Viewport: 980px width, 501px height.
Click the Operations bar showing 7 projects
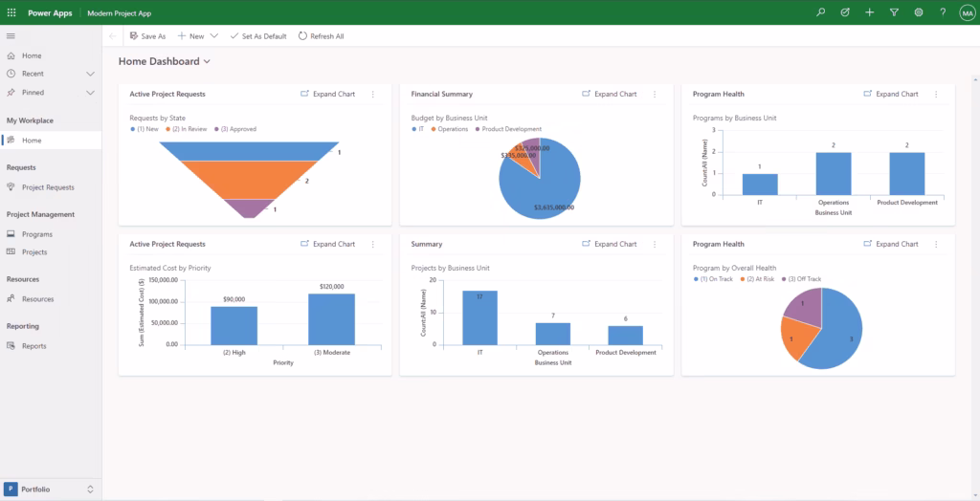click(552, 334)
